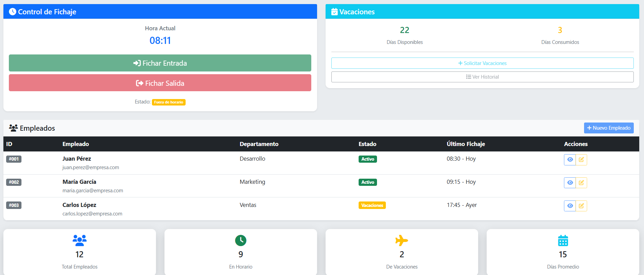
Task: Edit Carlos López record (pencil icon)
Action: (x=581, y=206)
